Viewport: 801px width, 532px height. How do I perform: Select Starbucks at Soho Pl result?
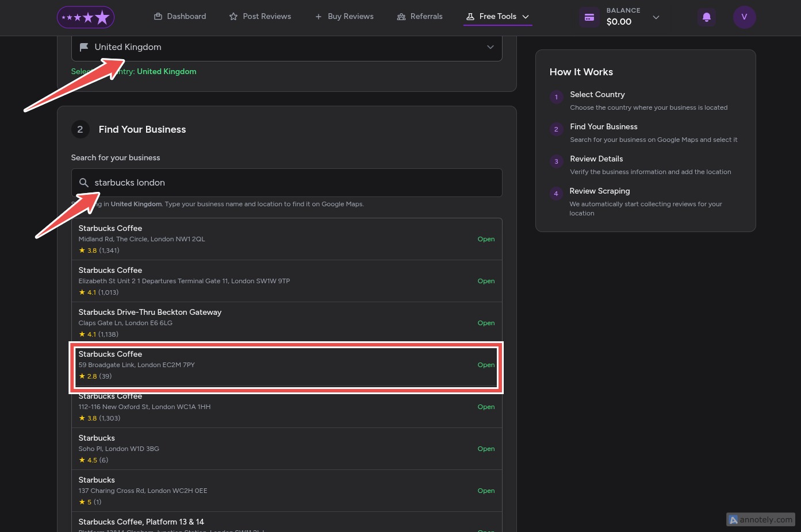click(286, 449)
